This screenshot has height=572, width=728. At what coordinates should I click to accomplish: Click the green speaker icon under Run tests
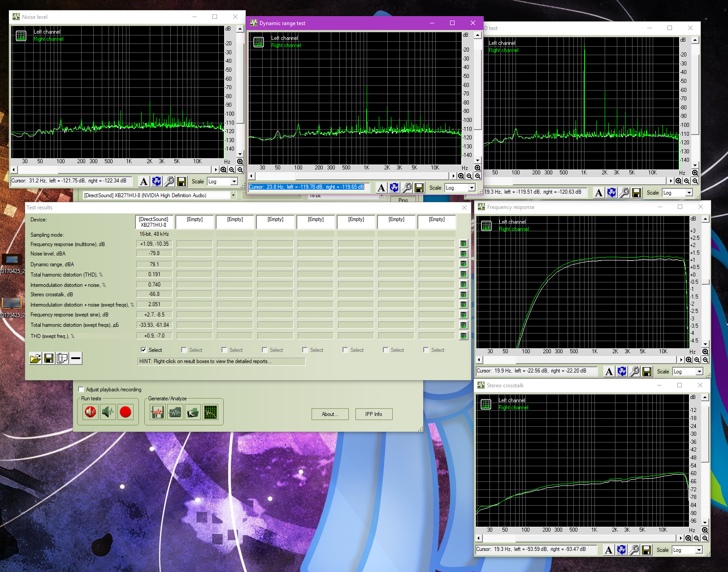pyautogui.click(x=108, y=412)
